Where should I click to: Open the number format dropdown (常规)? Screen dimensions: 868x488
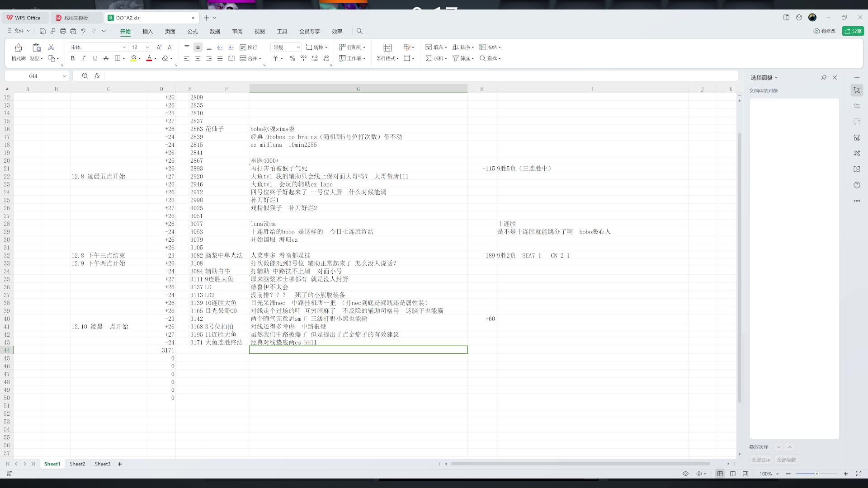(298, 47)
